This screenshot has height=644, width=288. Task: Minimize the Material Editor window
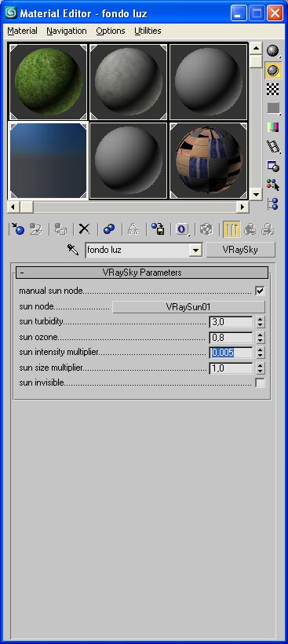pos(239,13)
